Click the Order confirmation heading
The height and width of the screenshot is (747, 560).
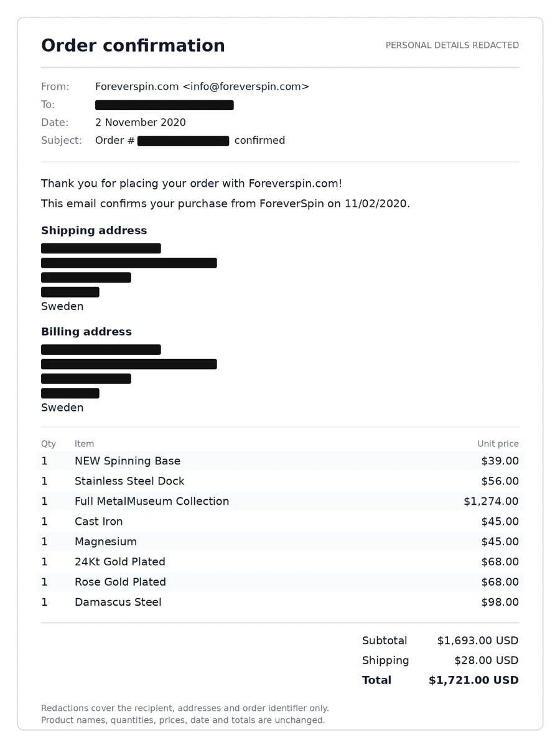[x=133, y=45]
